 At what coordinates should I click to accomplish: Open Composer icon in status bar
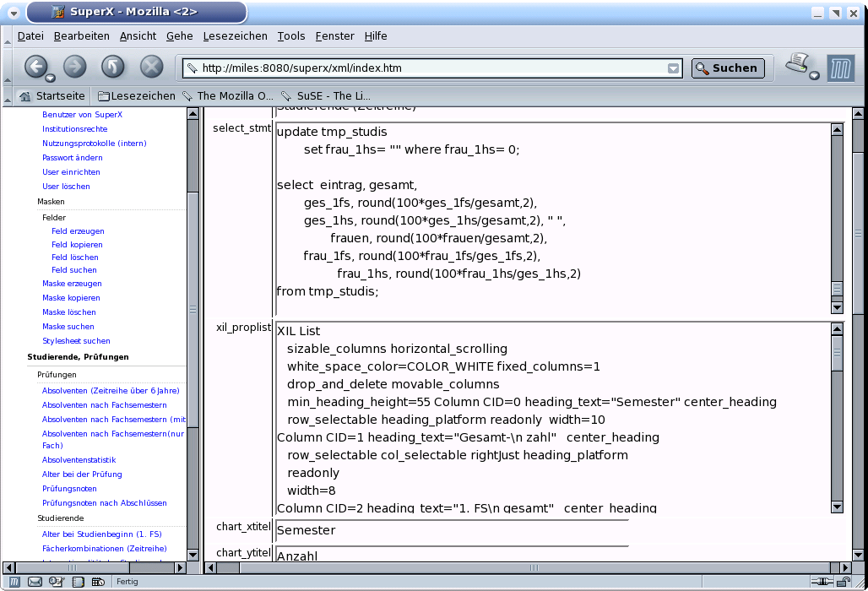56,582
